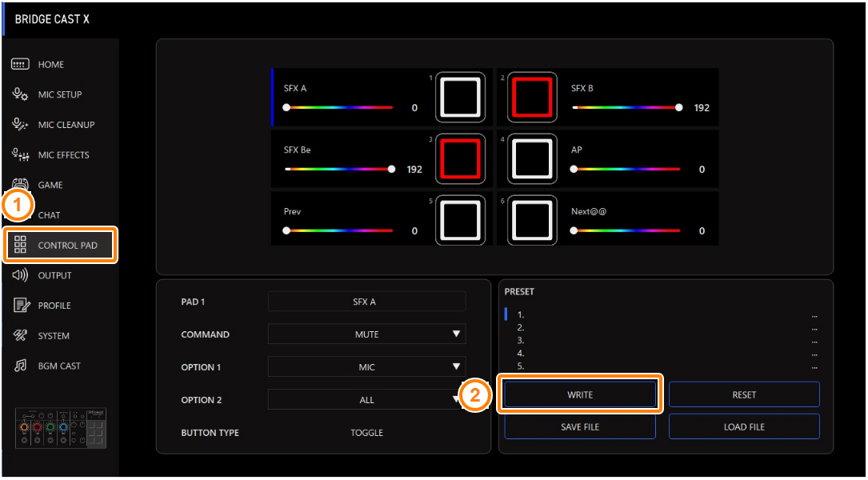Select pad 1 white square SFX A
Viewport: 868px width, 480px height.
pyautogui.click(x=460, y=98)
